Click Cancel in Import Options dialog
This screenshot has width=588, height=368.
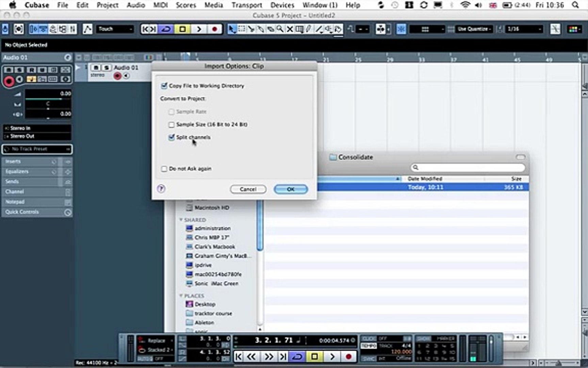(248, 189)
